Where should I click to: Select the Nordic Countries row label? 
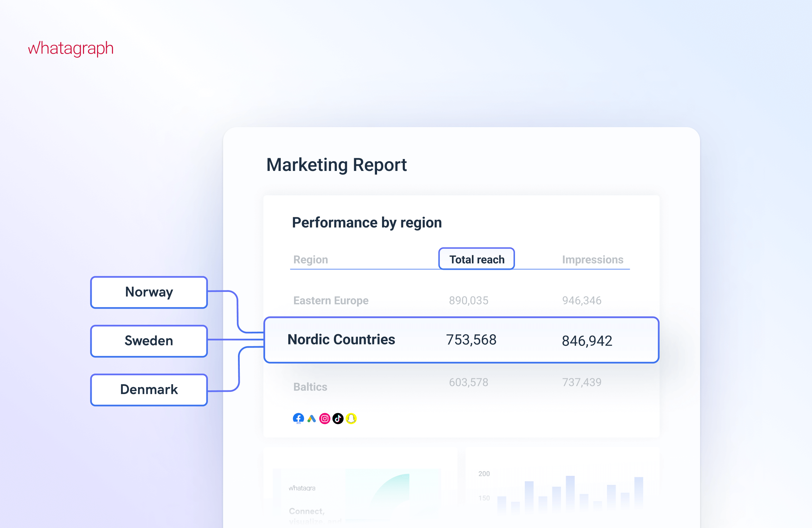point(341,340)
